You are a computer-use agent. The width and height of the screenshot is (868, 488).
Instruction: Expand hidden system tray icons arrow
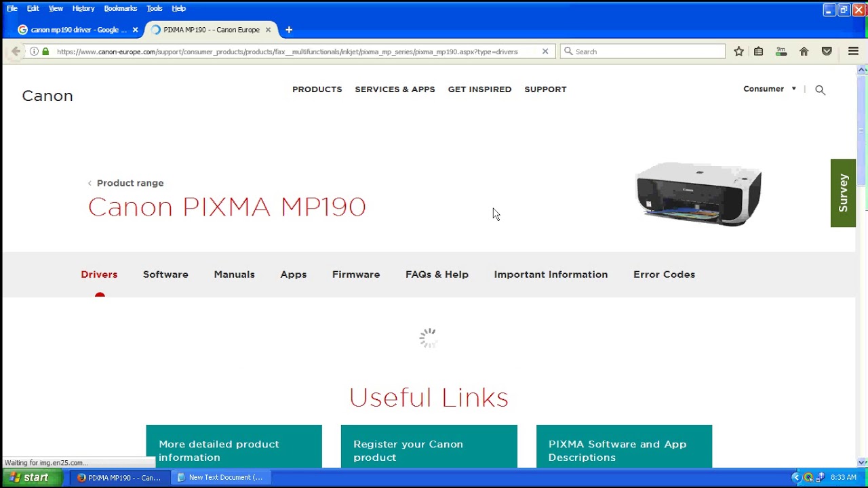(796, 477)
